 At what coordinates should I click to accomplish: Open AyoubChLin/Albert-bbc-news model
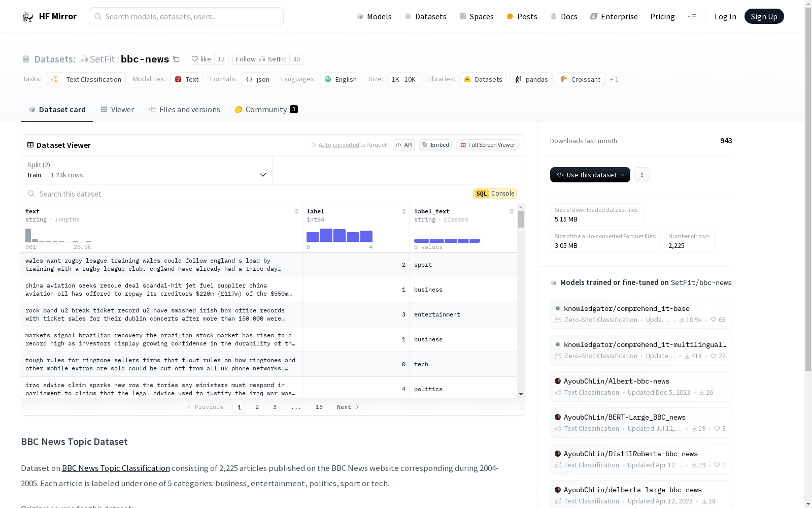coord(641,387)
